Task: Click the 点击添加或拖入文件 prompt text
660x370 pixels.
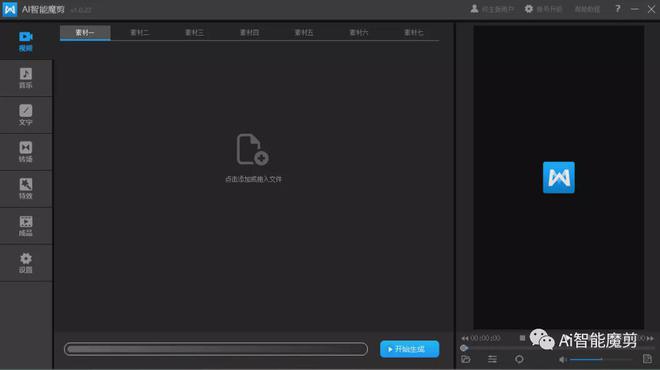Action: [x=253, y=179]
